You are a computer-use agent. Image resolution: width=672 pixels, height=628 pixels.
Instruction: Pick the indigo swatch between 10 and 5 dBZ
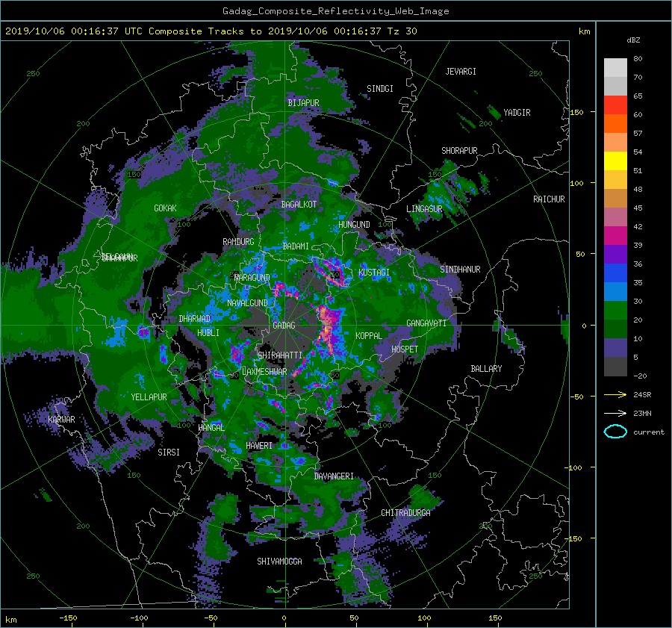tap(615, 348)
